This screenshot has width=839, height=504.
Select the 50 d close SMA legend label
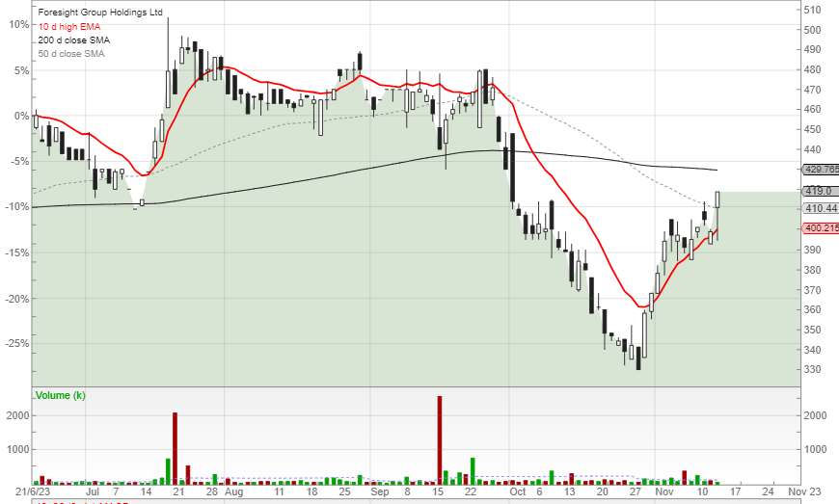pos(71,53)
